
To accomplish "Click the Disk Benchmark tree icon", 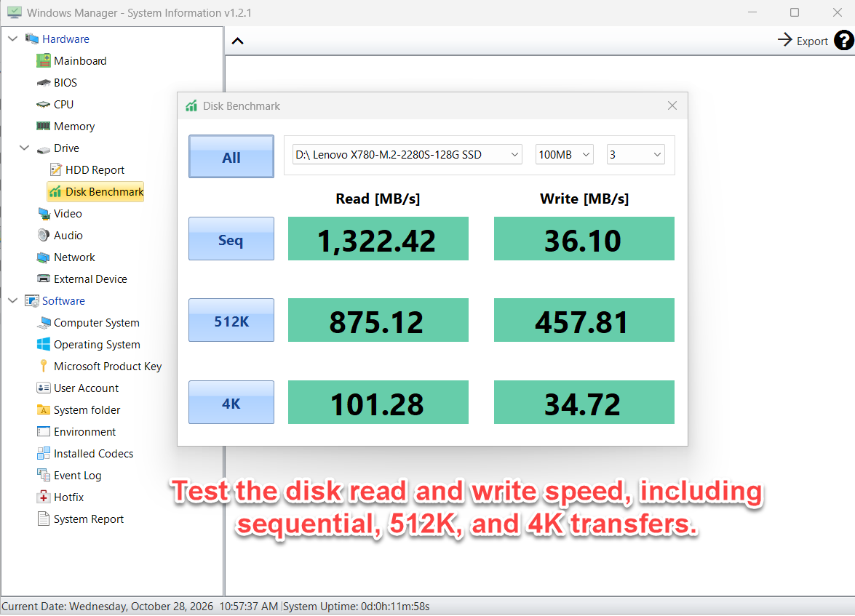I will point(55,191).
